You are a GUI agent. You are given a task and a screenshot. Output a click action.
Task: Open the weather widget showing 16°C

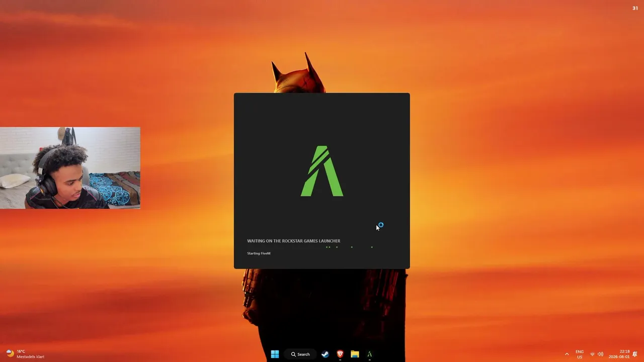point(26,354)
